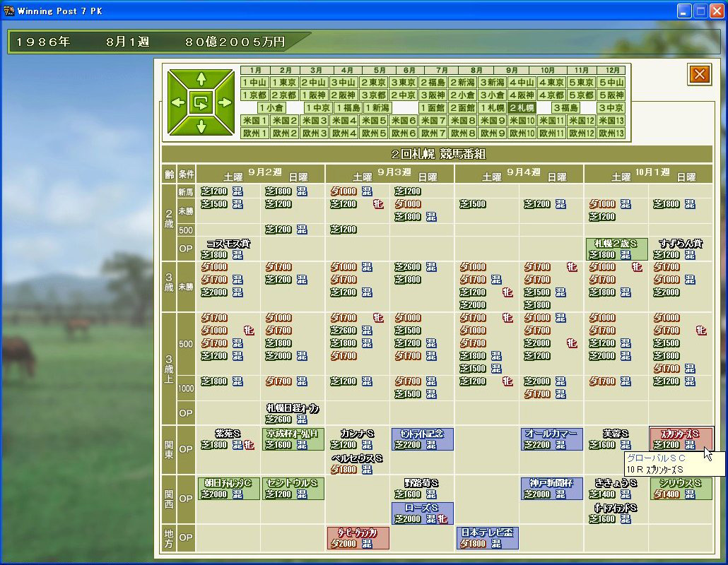Select the セントウルS race entry
Screen dimensions: 728x565
(x=293, y=489)
